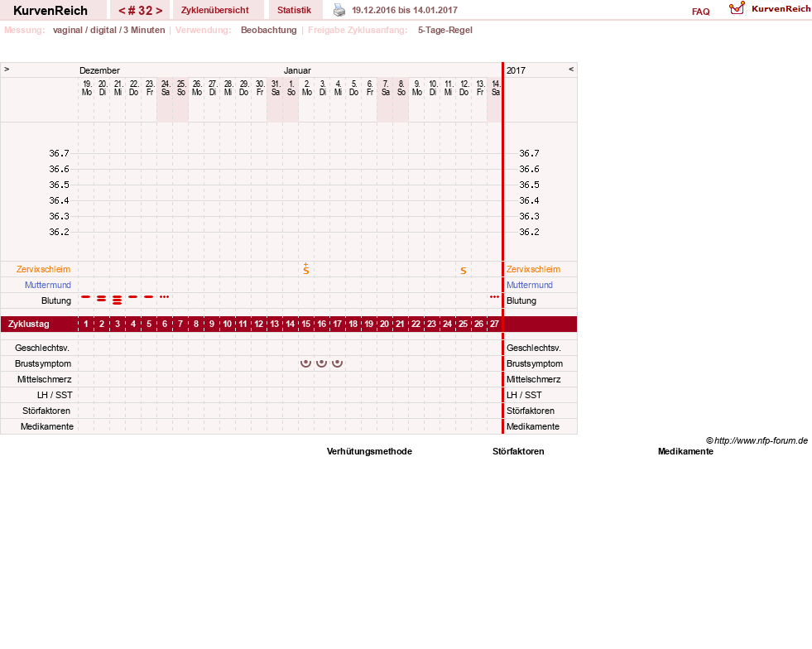812x649 pixels.
Task: Click cycle day 10 in the Zyklustag bar
Action: pyautogui.click(x=228, y=324)
